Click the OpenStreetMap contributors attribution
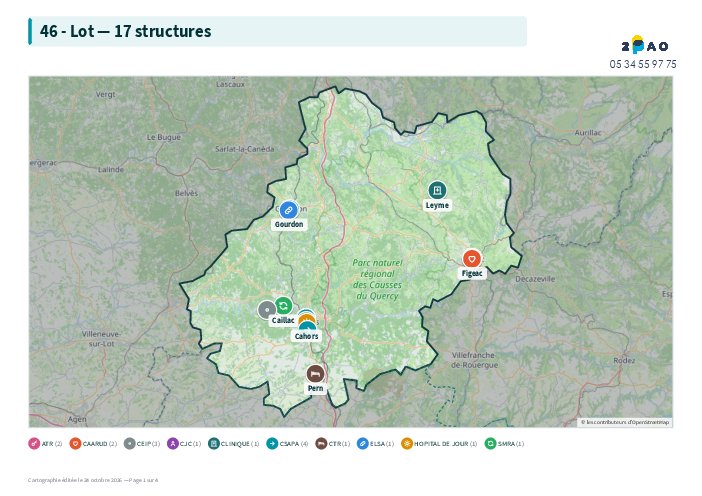702x496 pixels. coord(625,422)
